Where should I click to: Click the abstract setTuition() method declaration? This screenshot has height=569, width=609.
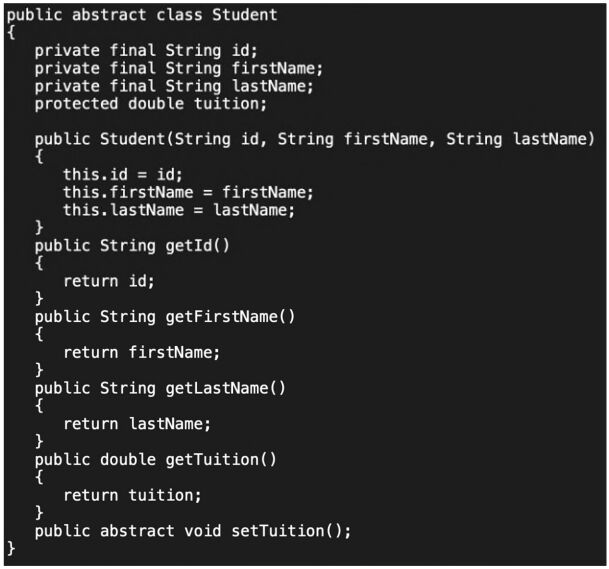tap(193, 531)
